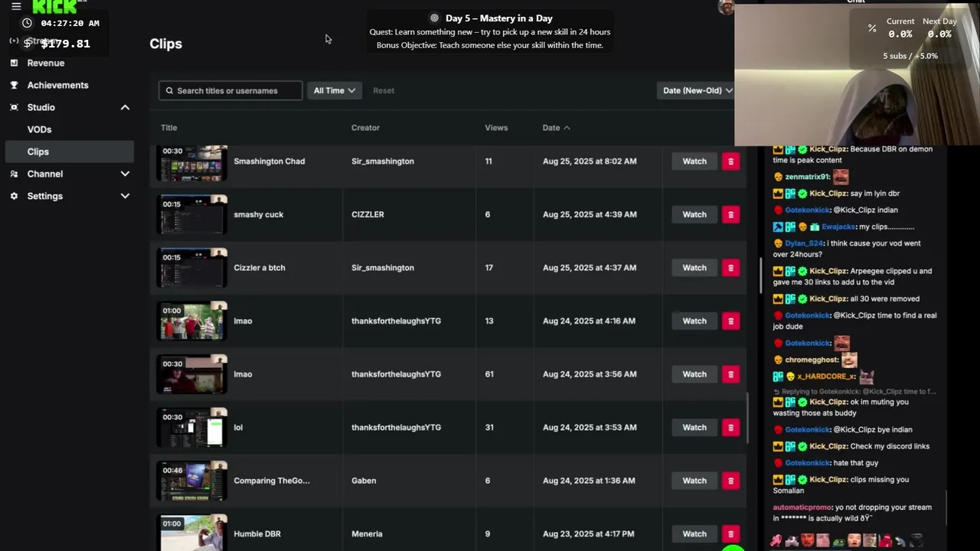Viewport: 980px width, 551px height.
Task: Open the VODs page
Action: [39, 129]
